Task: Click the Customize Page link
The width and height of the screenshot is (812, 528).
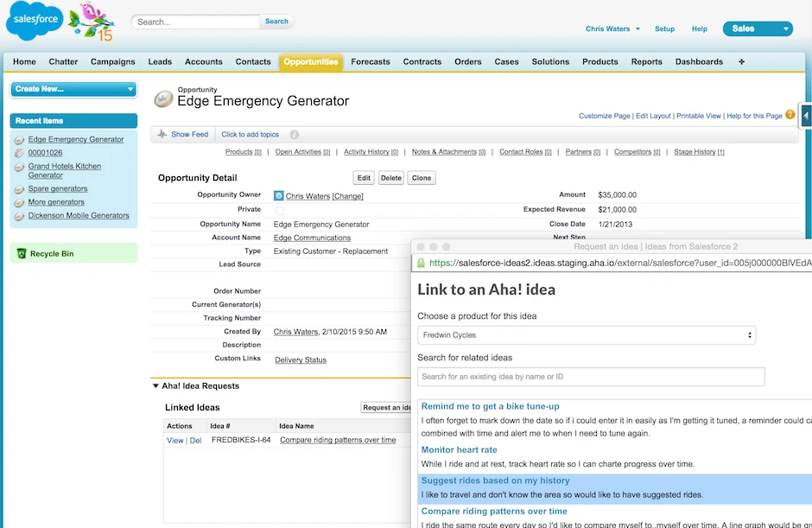Action: point(605,116)
